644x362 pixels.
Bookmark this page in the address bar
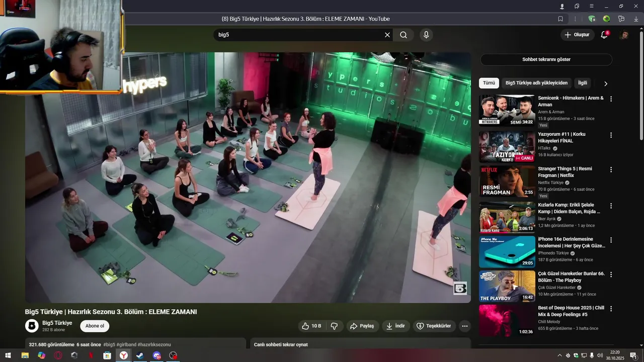(x=560, y=19)
